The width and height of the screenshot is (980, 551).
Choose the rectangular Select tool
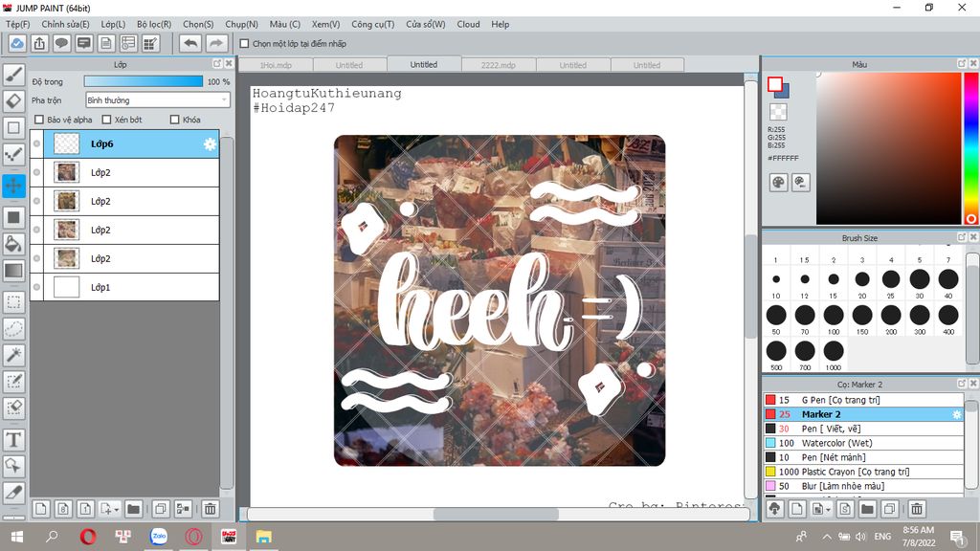point(13,302)
